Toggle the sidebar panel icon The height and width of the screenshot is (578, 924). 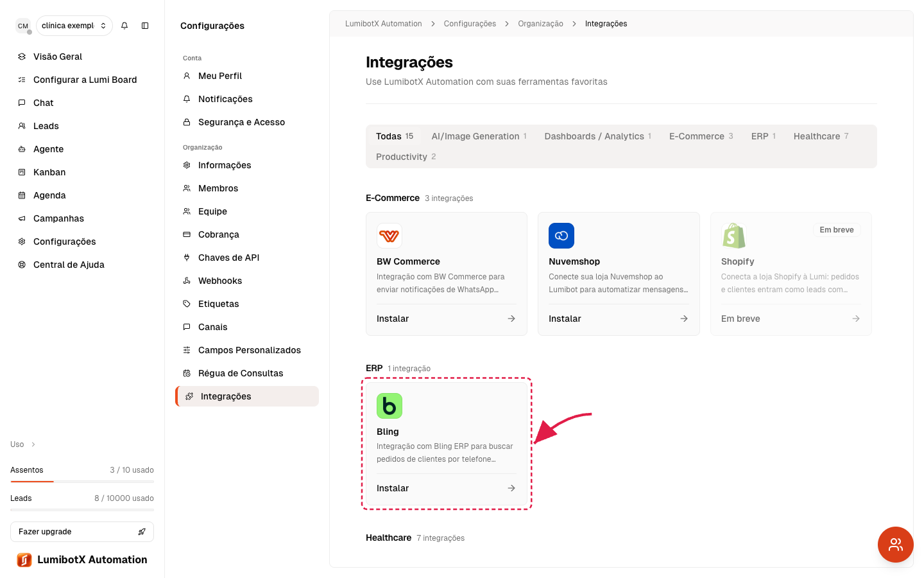(145, 26)
